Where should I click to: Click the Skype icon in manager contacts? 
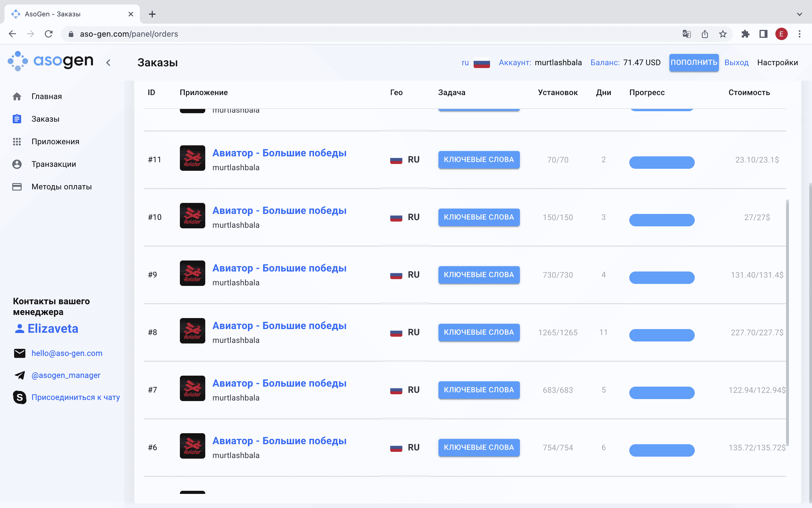19,397
